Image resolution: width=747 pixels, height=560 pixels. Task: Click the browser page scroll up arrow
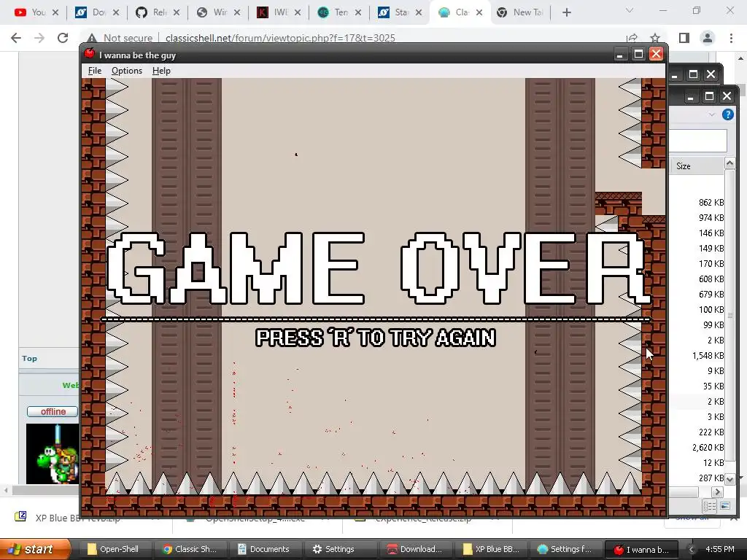tap(741, 58)
